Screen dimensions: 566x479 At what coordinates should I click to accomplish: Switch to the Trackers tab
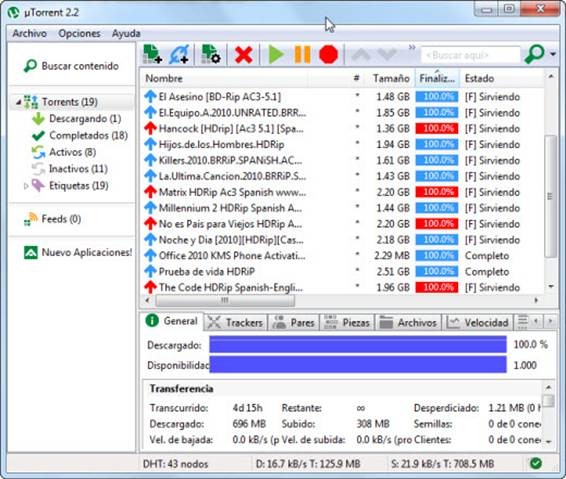click(x=236, y=322)
